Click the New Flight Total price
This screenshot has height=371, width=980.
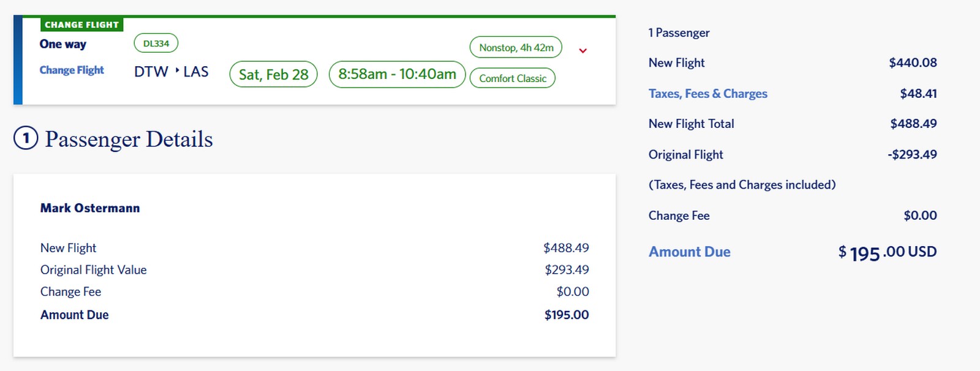point(691,124)
